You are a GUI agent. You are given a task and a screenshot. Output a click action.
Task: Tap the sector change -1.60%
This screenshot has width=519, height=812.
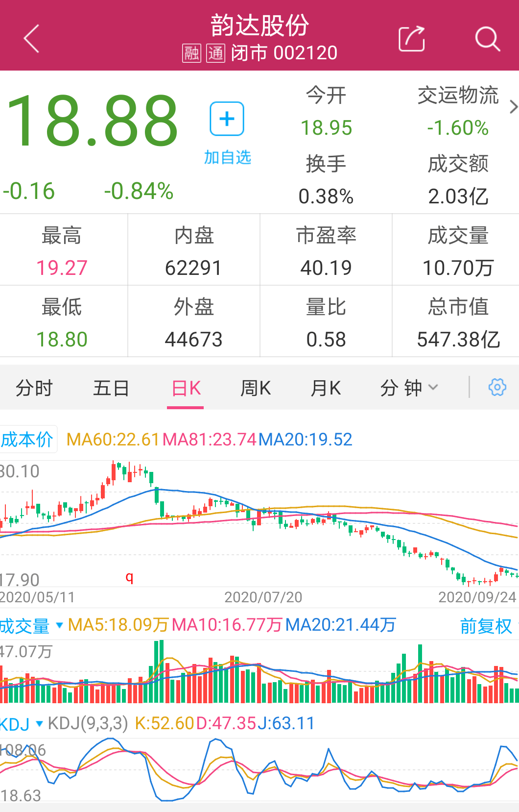458,128
